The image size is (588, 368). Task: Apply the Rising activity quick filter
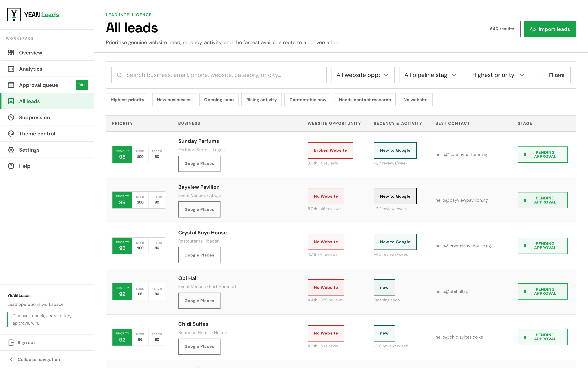[261, 100]
